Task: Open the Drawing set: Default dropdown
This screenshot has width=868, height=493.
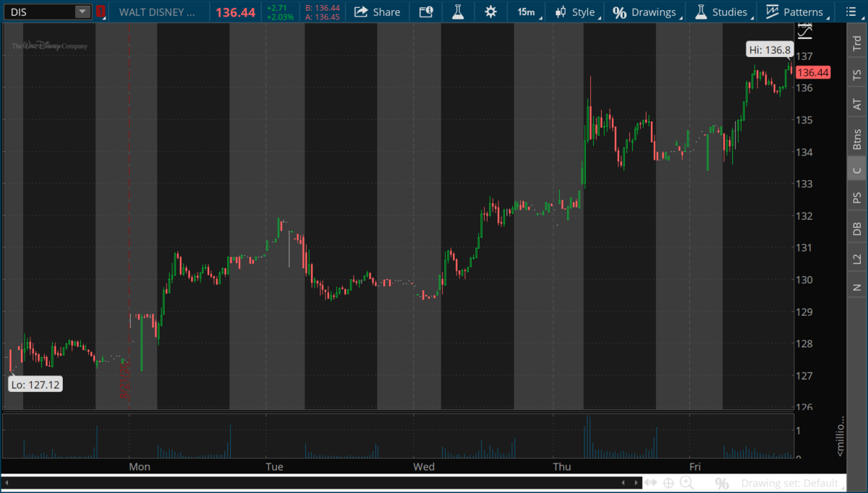Action: (x=793, y=483)
